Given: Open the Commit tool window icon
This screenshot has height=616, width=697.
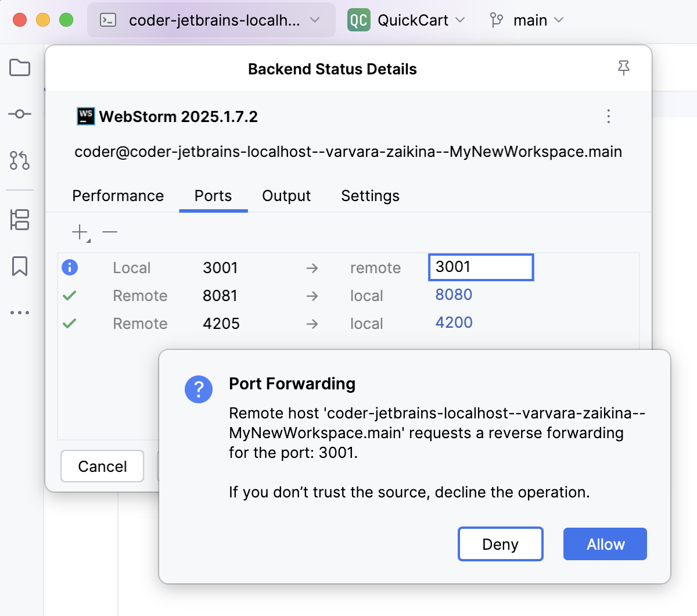Looking at the screenshot, I should click(x=20, y=114).
